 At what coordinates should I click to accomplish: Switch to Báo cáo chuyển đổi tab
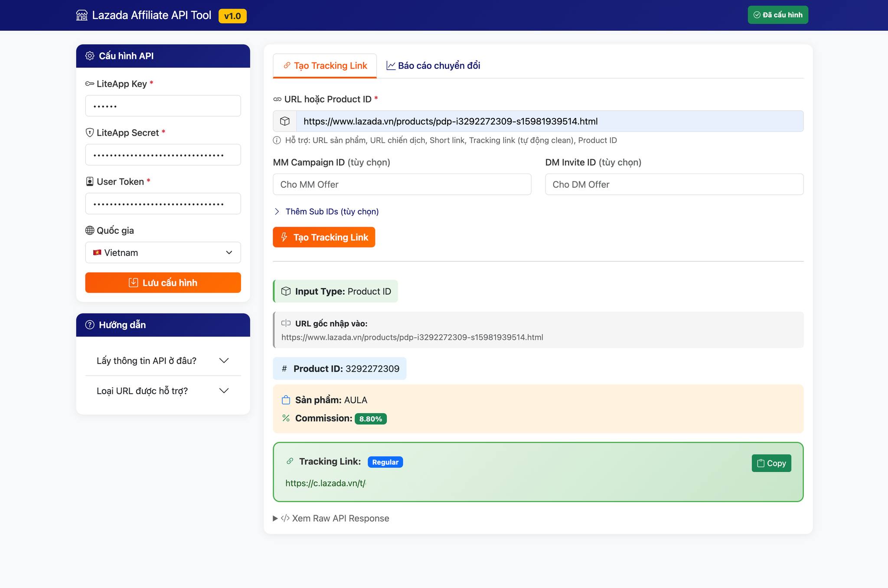(x=433, y=66)
